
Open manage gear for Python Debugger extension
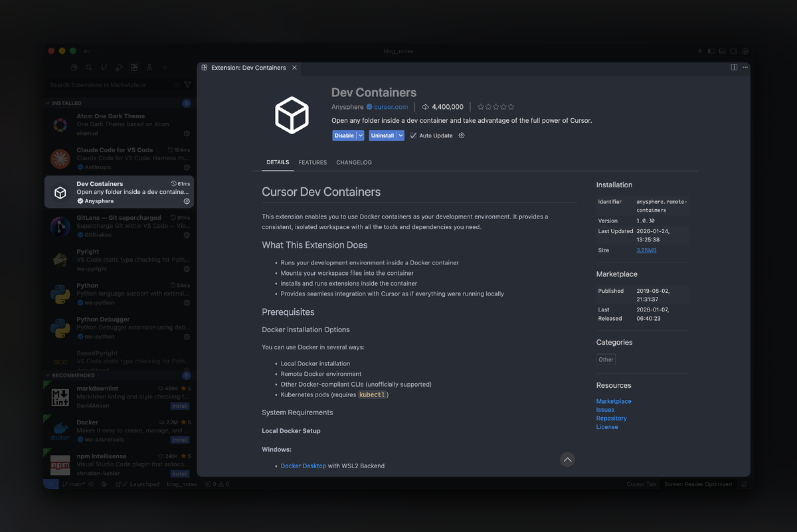click(x=187, y=337)
